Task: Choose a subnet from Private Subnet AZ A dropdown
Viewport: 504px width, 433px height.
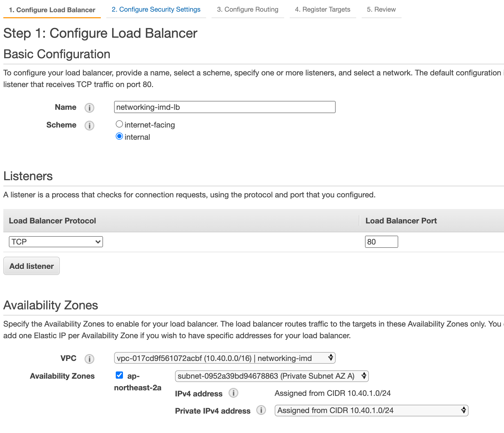Action: [272, 376]
